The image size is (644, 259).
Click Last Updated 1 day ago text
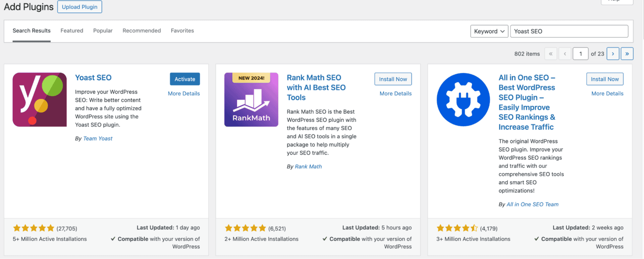coord(168,227)
